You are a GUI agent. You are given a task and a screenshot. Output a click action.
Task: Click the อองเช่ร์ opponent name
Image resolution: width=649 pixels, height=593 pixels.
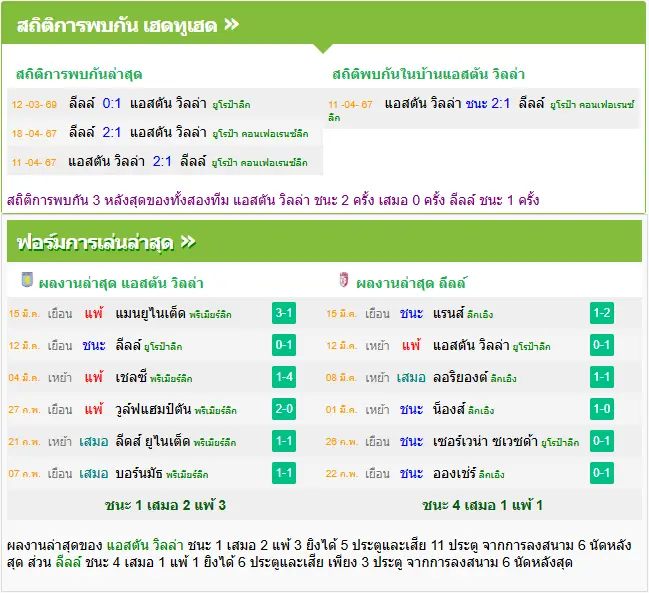point(454,473)
